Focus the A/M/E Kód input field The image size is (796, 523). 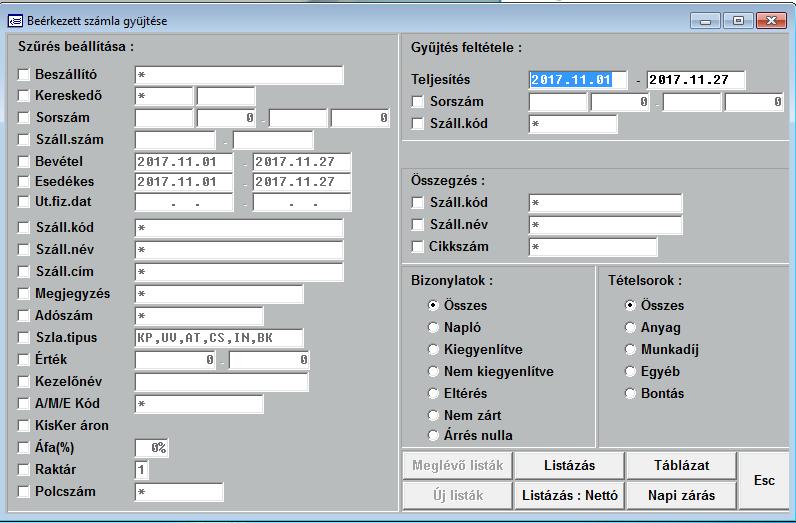point(199,404)
